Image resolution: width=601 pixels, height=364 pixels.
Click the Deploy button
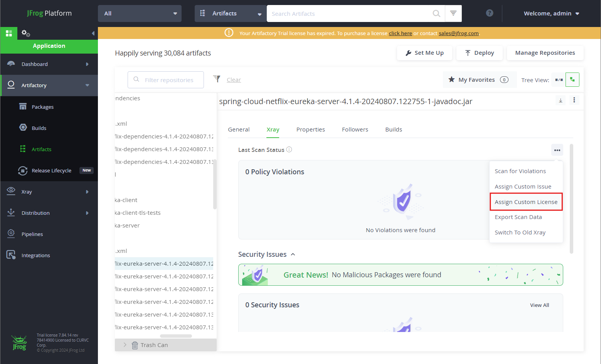pos(479,53)
